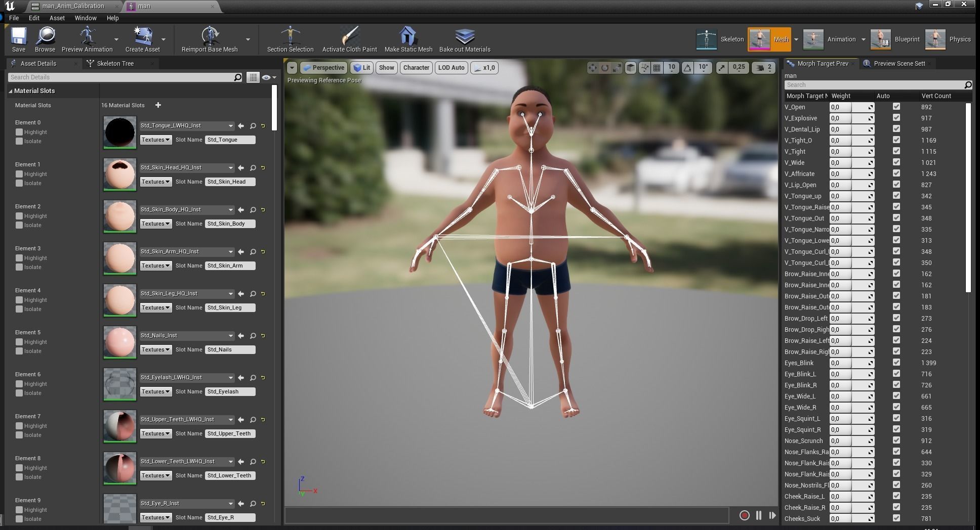Open Std_Tongue_LWHQ_Inst material dropdown

[187, 126]
